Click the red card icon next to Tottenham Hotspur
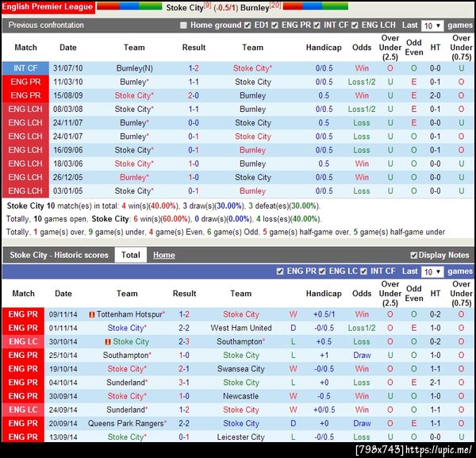 point(92,314)
